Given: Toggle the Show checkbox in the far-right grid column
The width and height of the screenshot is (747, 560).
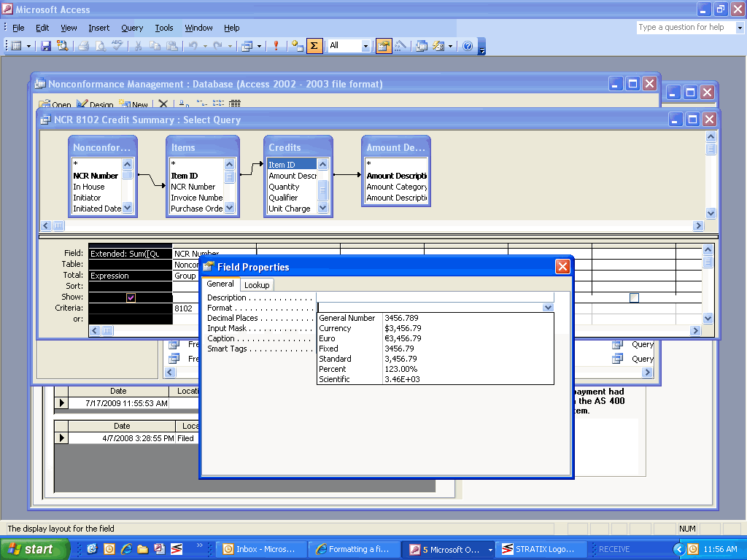Looking at the screenshot, I should pos(634,297).
